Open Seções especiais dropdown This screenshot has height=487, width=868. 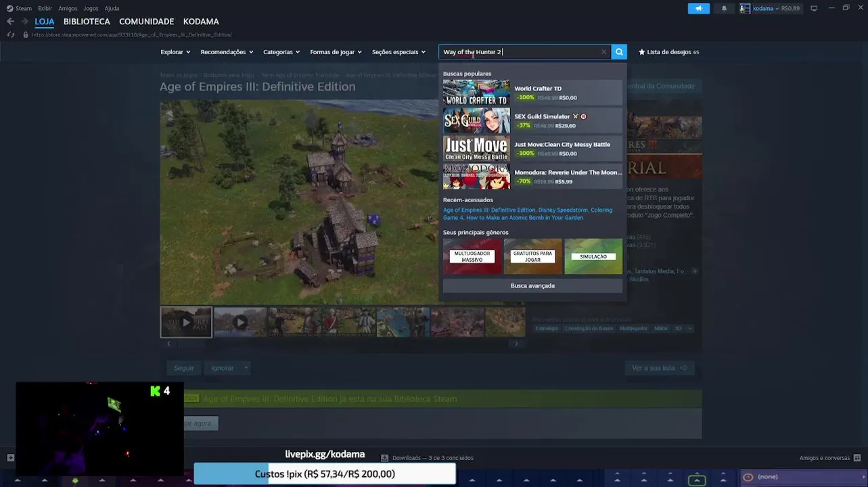pos(398,52)
